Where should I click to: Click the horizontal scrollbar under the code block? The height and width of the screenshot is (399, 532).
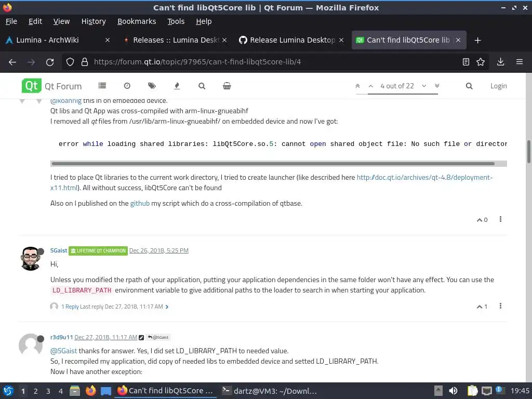[273, 164]
